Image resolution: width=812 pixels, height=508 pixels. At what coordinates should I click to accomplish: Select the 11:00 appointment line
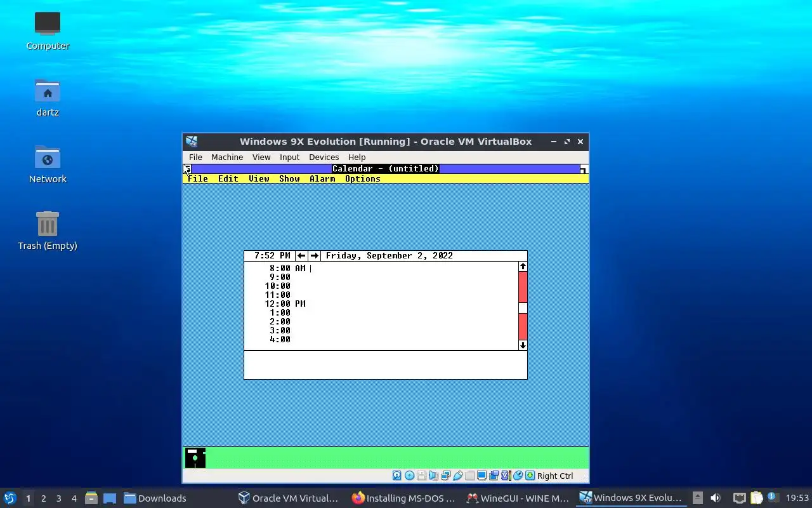(381, 295)
